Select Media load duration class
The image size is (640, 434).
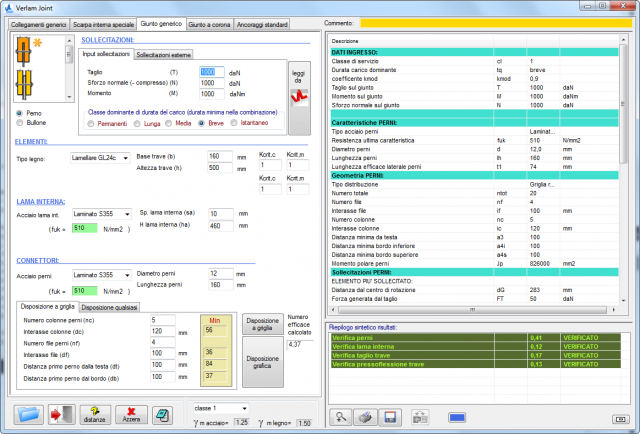point(169,123)
